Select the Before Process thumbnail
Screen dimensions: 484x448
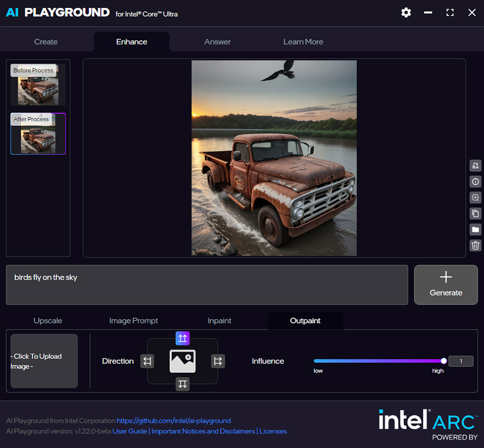(x=38, y=85)
